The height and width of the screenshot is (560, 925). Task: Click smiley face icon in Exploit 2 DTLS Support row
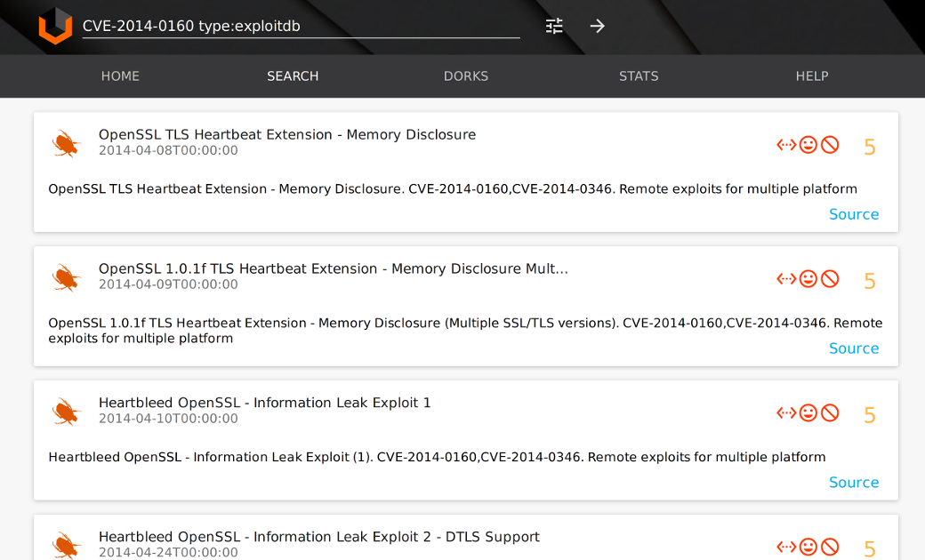(808, 547)
